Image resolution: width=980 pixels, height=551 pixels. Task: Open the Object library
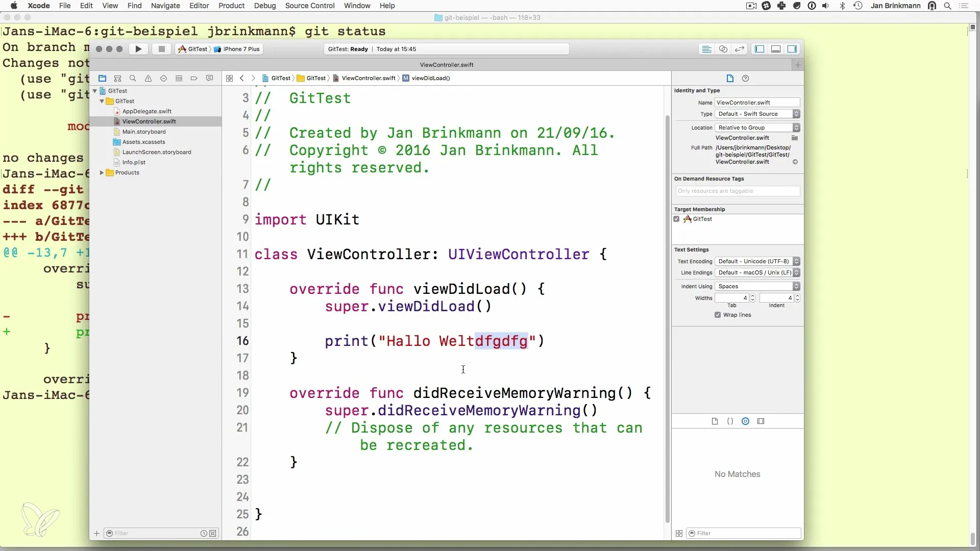tap(746, 421)
